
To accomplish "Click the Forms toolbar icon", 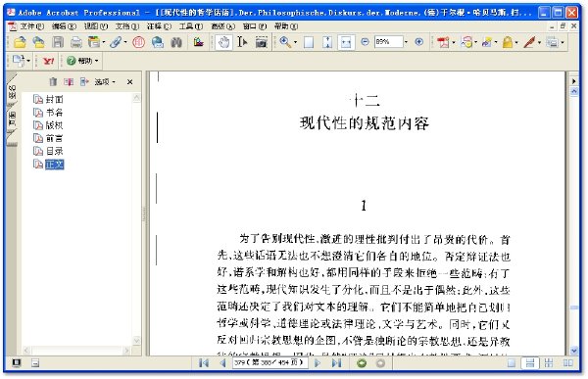I will click(552, 42).
